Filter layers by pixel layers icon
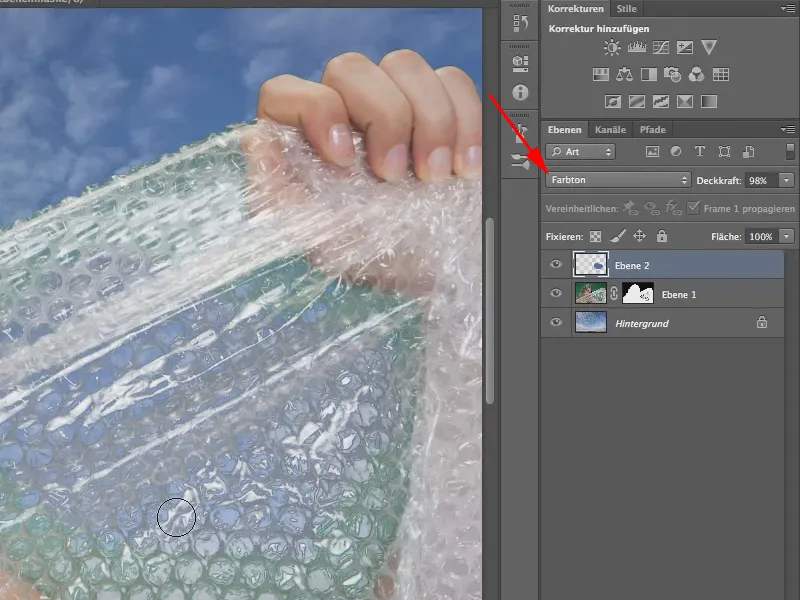 click(652, 152)
